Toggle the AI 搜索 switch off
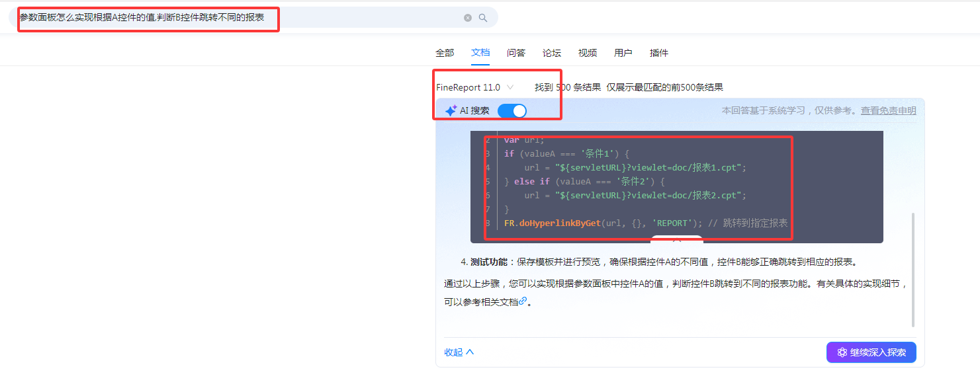This screenshot has height=388, width=980. click(x=512, y=111)
